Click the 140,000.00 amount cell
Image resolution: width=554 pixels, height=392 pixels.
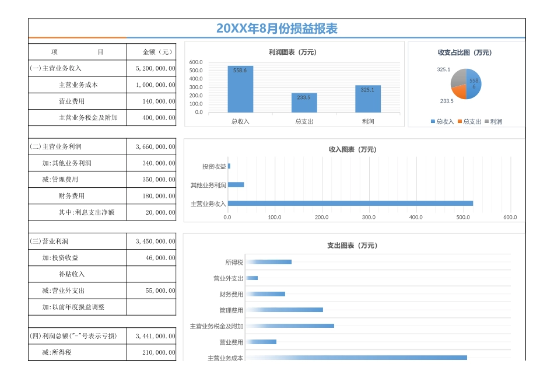pos(151,101)
